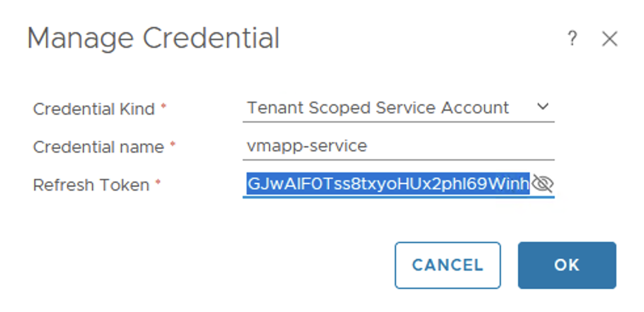644x312 pixels.
Task: Open the Tenant Scoped Service Account dropdown
Action: (x=378, y=107)
